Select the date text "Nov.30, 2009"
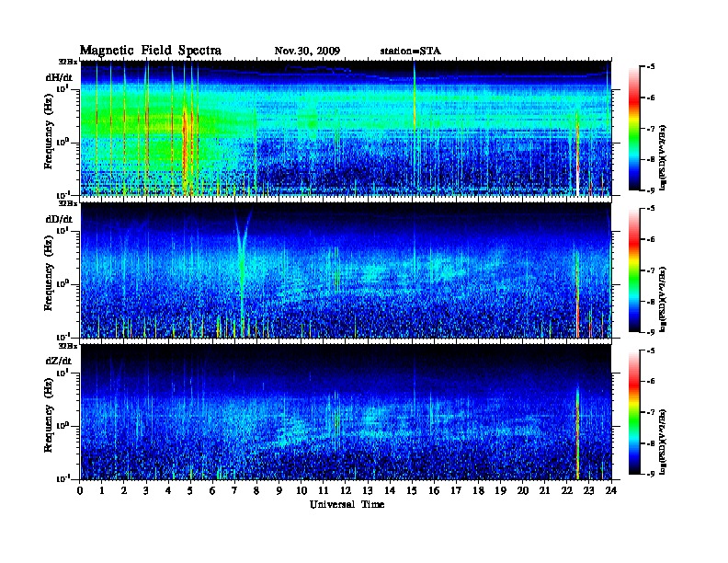This screenshot has height=563, width=728. (x=307, y=52)
